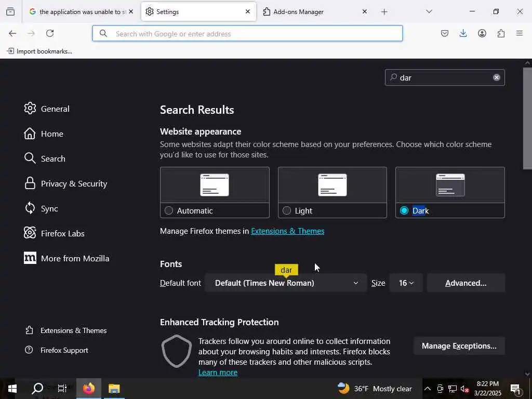Click the new tab plus button
532x399 pixels.
click(384, 12)
